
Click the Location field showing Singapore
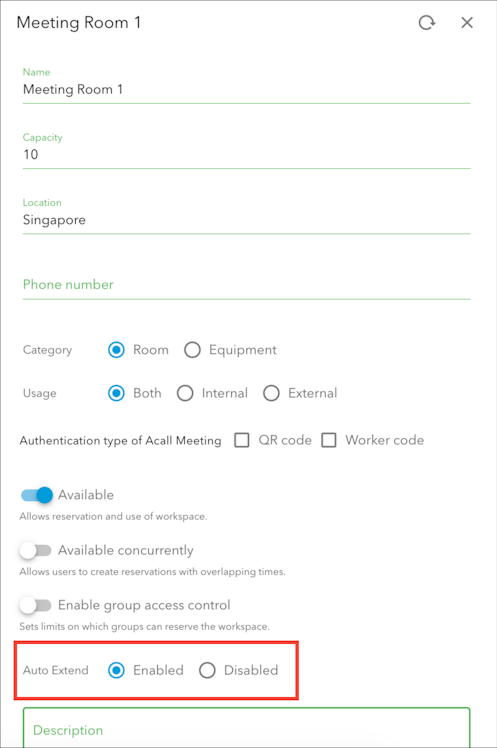pos(246,220)
